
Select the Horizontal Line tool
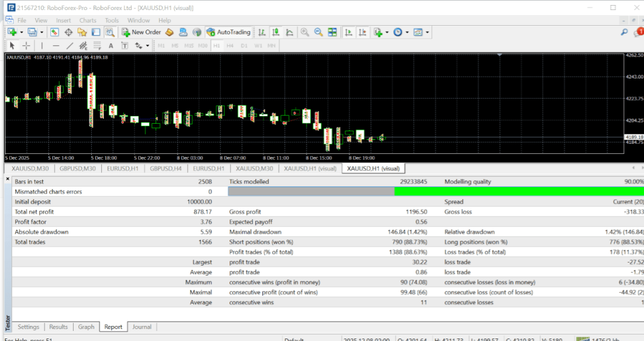[56, 46]
